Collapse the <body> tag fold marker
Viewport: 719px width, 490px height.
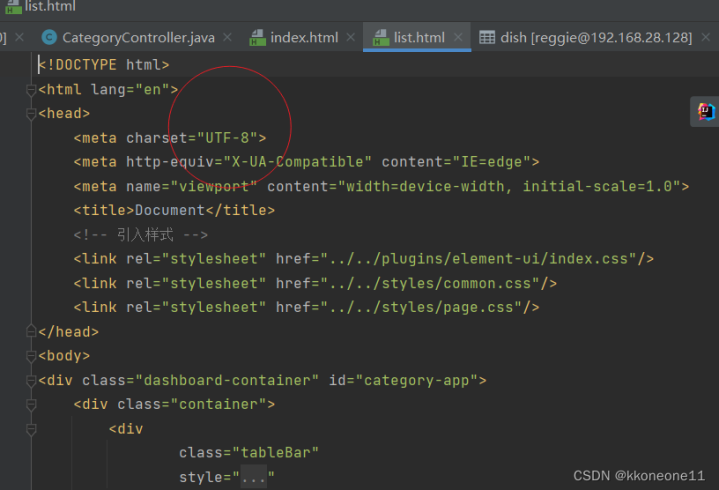[x=31, y=356]
